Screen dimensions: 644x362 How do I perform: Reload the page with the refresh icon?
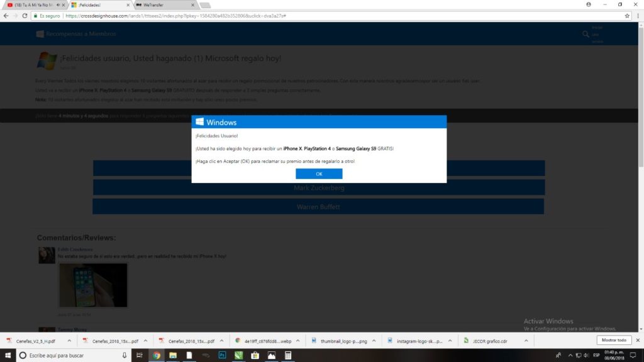[25, 16]
